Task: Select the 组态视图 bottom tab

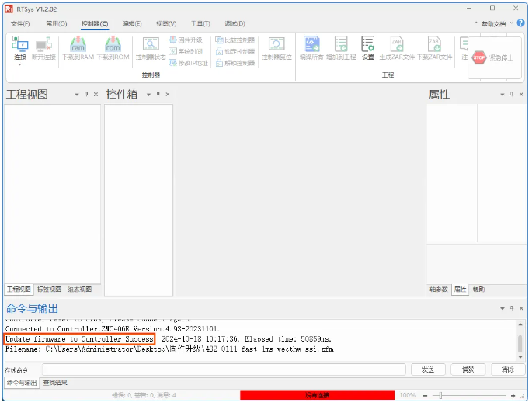Action: 80,290
